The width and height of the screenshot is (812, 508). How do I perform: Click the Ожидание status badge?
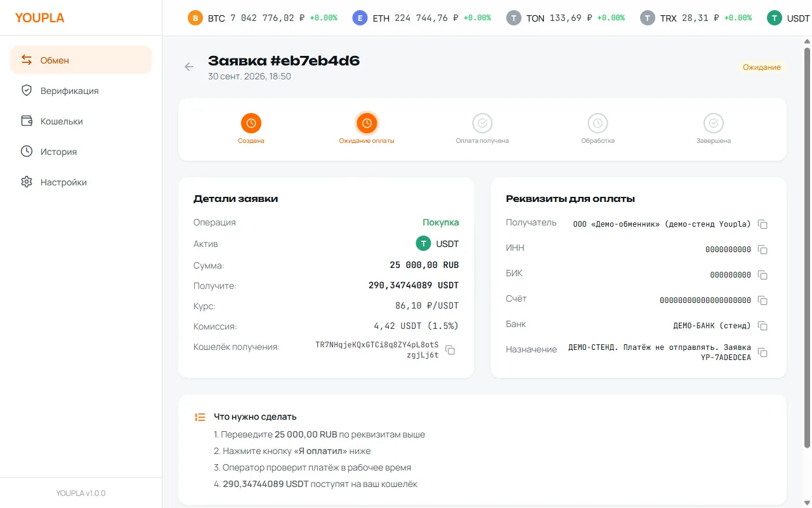pos(761,67)
